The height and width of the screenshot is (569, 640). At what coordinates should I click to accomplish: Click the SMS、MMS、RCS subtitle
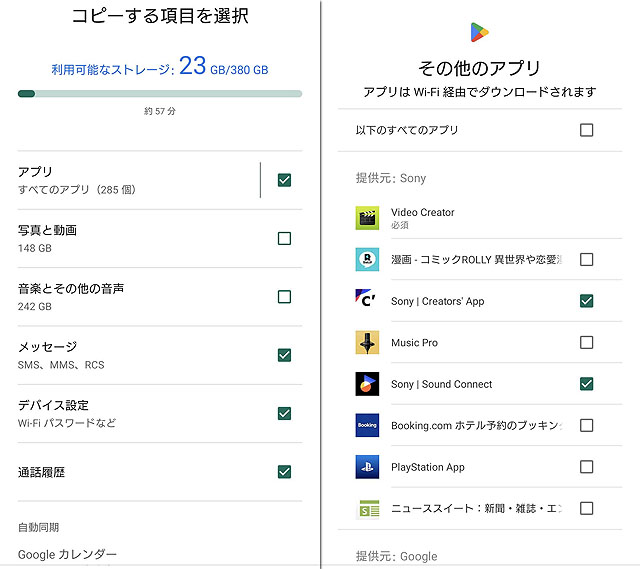[61, 365]
